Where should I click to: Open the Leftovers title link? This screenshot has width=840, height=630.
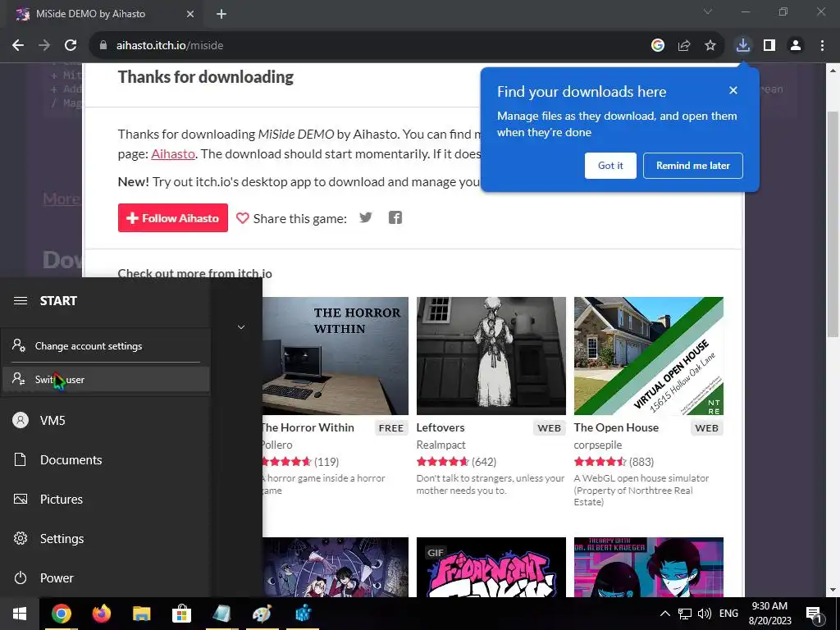[441, 427]
